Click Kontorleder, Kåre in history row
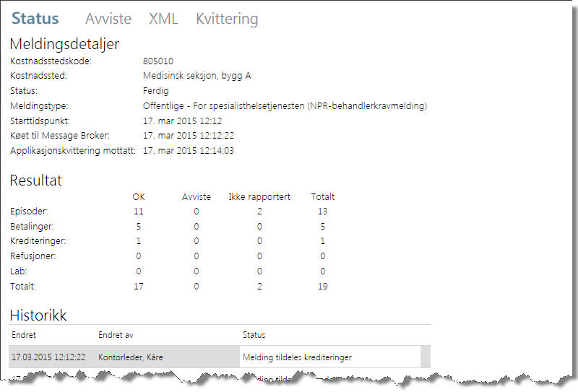 [x=130, y=357]
